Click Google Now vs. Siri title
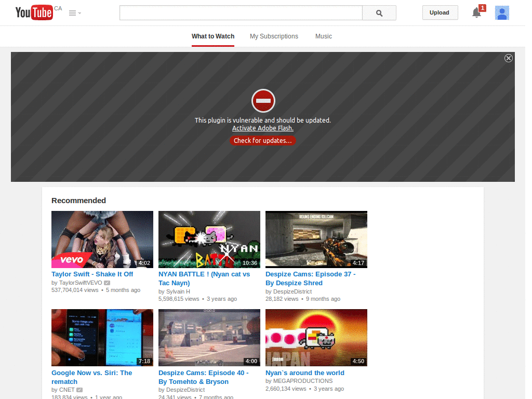Viewport: 532px width, 399px height. pyautogui.click(x=91, y=377)
